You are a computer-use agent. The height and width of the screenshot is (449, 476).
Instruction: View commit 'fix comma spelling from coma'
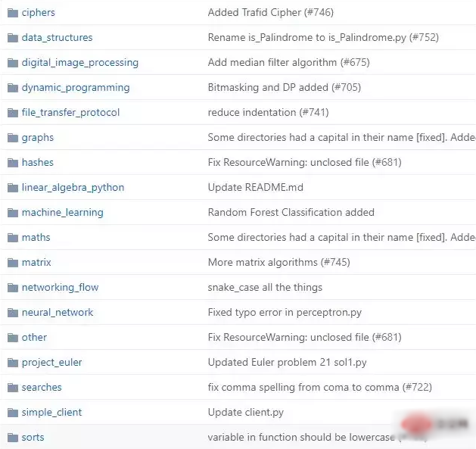(320, 388)
